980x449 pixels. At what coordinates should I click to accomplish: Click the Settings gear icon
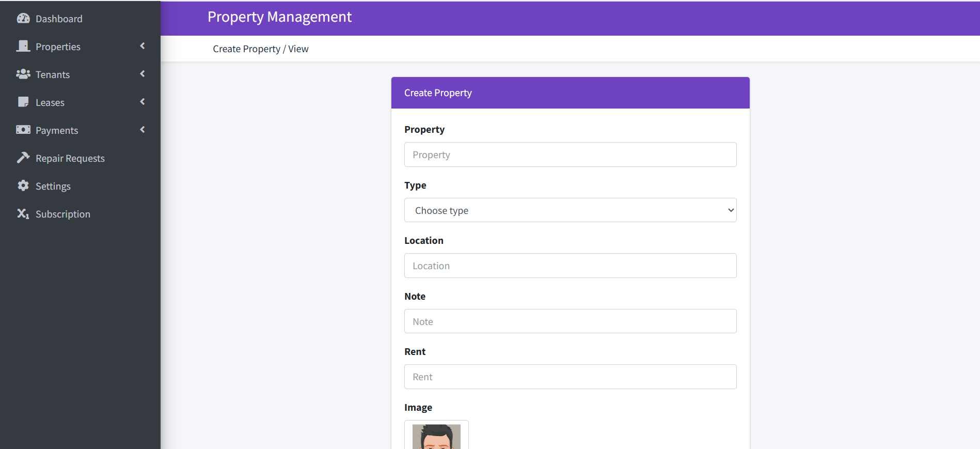point(23,185)
